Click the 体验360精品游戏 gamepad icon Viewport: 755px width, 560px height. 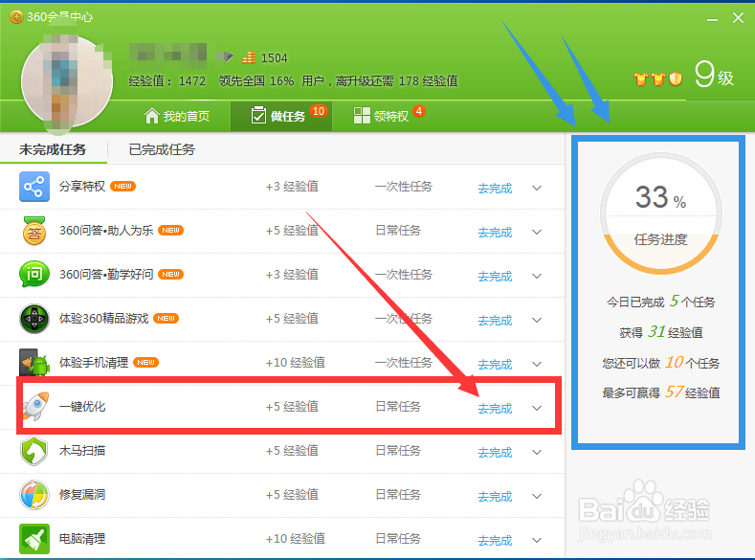[34, 318]
